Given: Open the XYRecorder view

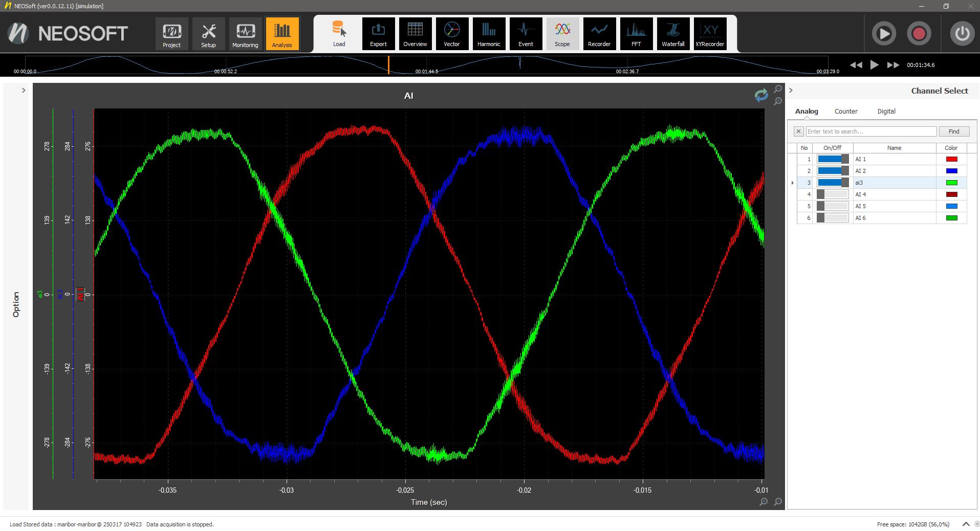Looking at the screenshot, I should [x=710, y=34].
